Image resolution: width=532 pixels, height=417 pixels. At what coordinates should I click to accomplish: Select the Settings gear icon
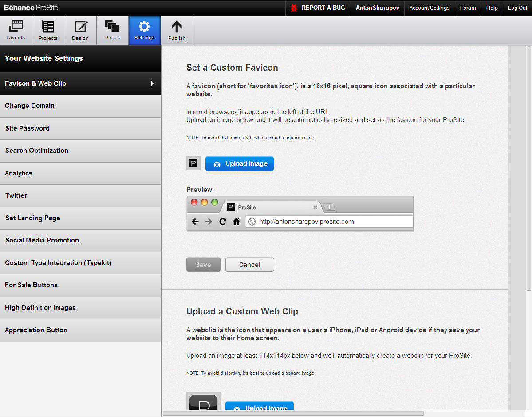coord(144,27)
